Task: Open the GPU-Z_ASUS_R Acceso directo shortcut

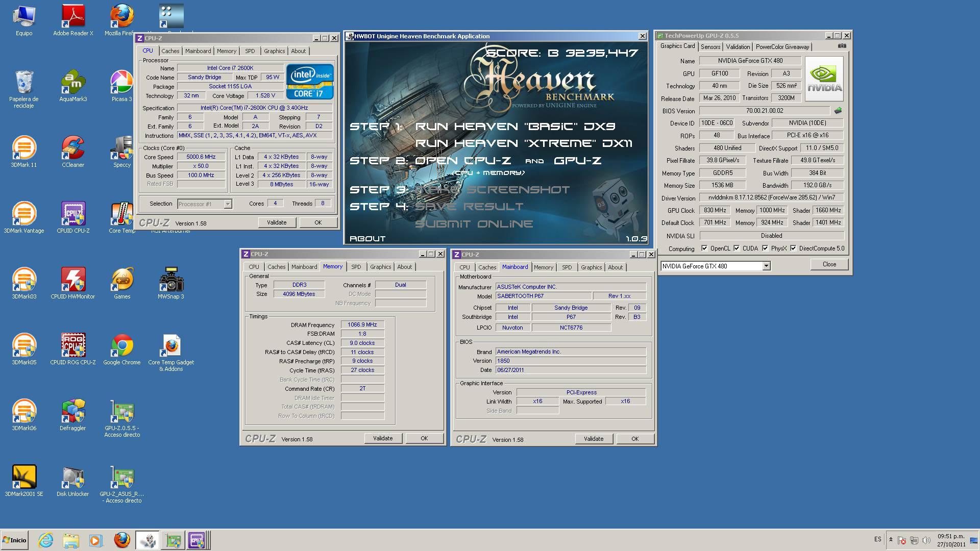Action: (122, 484)
